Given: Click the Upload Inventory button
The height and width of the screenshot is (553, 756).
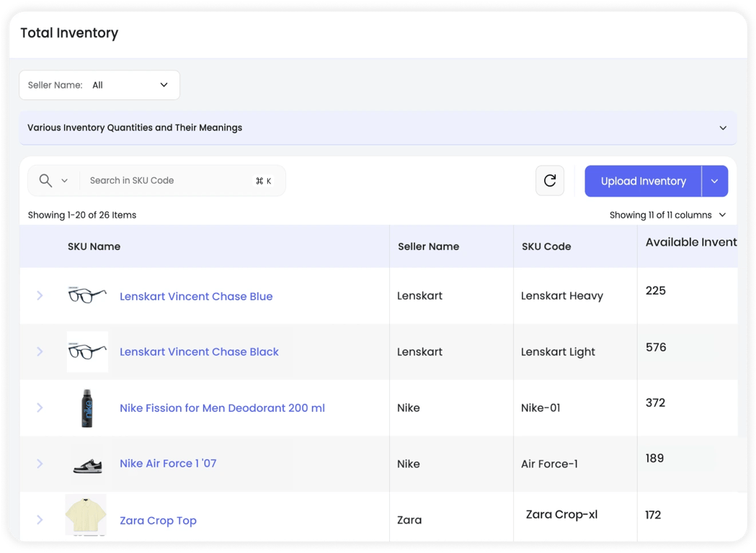Looking at the screenshot, I should click(643, 181).
